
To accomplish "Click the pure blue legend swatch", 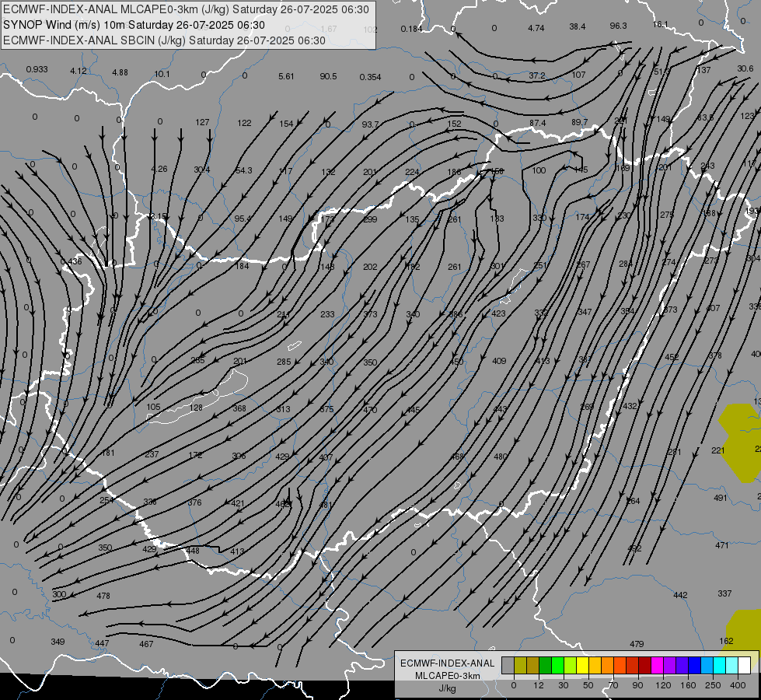I will point(695,665).
